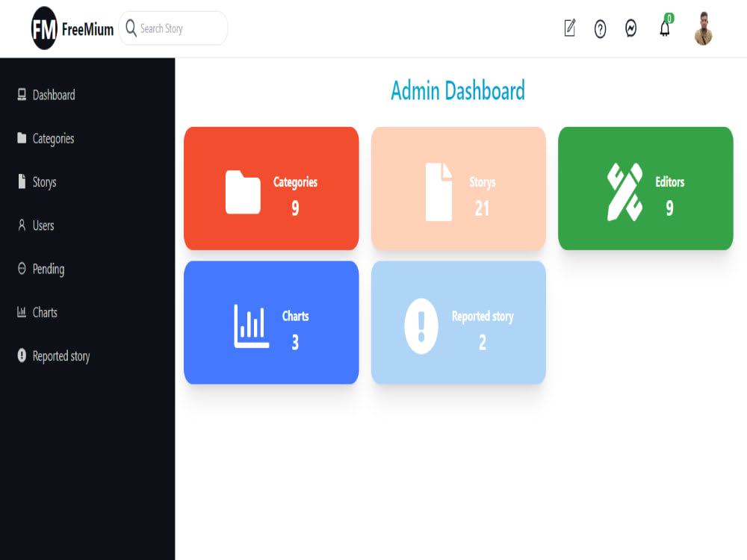
Task: Open the write story pencil icon
Action: pyautogui.click(x=570, y=28)
